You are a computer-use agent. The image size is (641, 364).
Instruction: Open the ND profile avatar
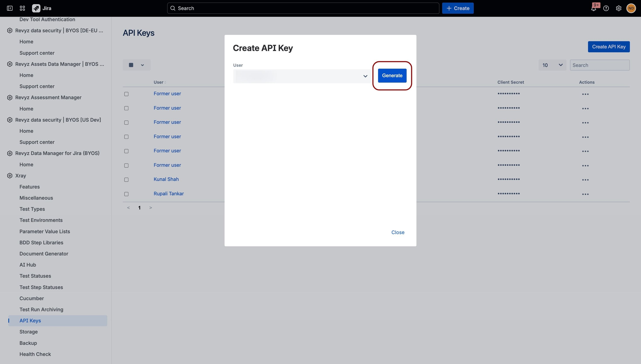pos(631,8)
